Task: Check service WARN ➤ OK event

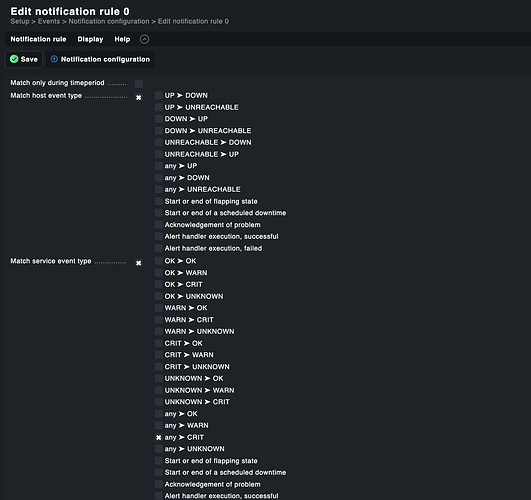Action: [158, 308]
